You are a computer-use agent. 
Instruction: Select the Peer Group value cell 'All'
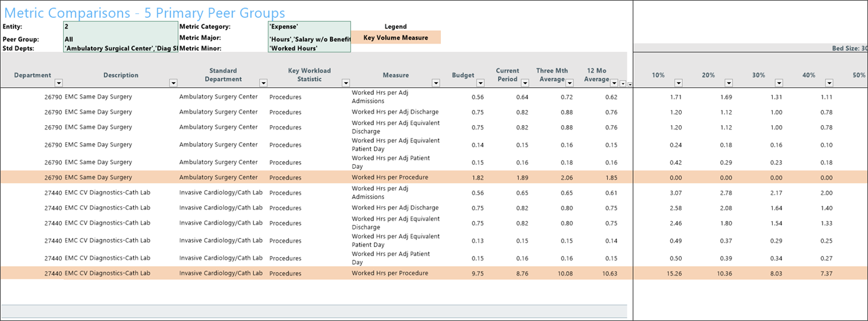[121, 39]
